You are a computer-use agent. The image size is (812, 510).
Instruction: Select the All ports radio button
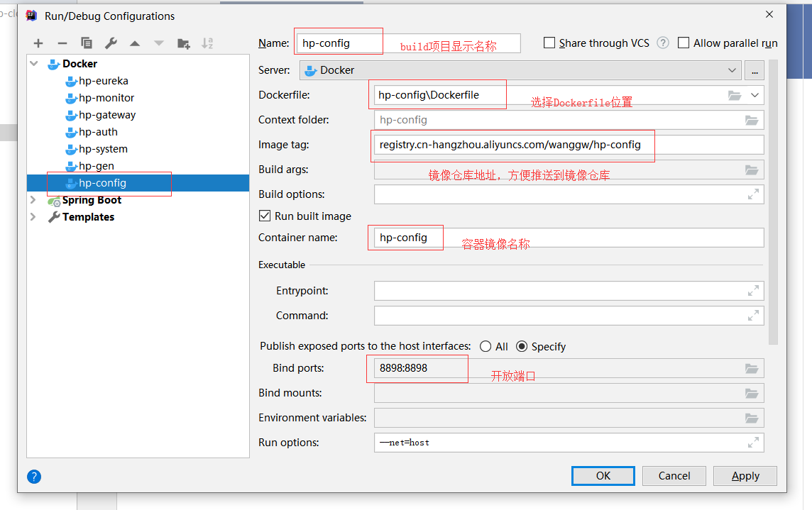[485, 346]
